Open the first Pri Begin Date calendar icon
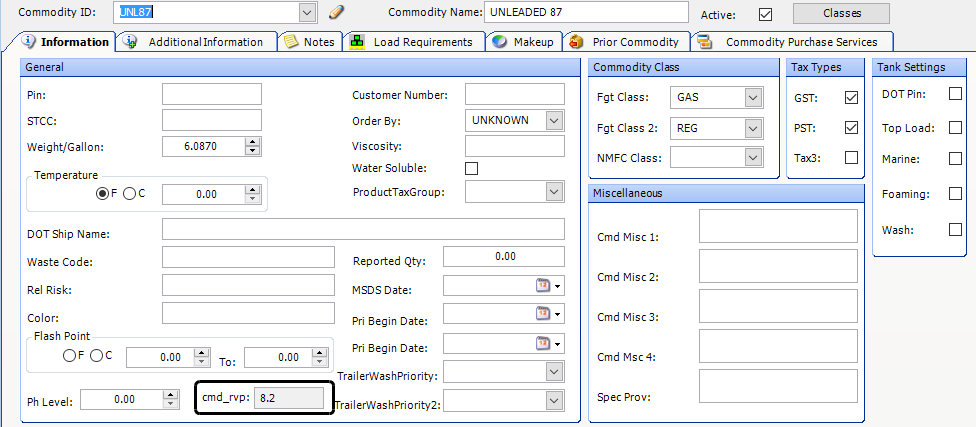Screen dimensions: 976x427 pos(543,314)
